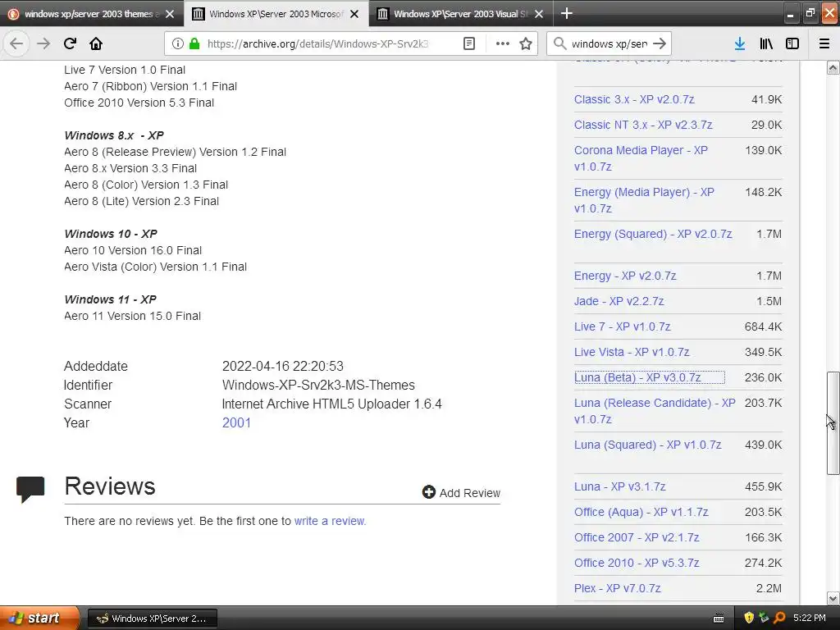Image resolution: width=840 pixels, height=630 pixels.
Task: Download Jade - XP v2.2.7z
Action: point(619,301)
